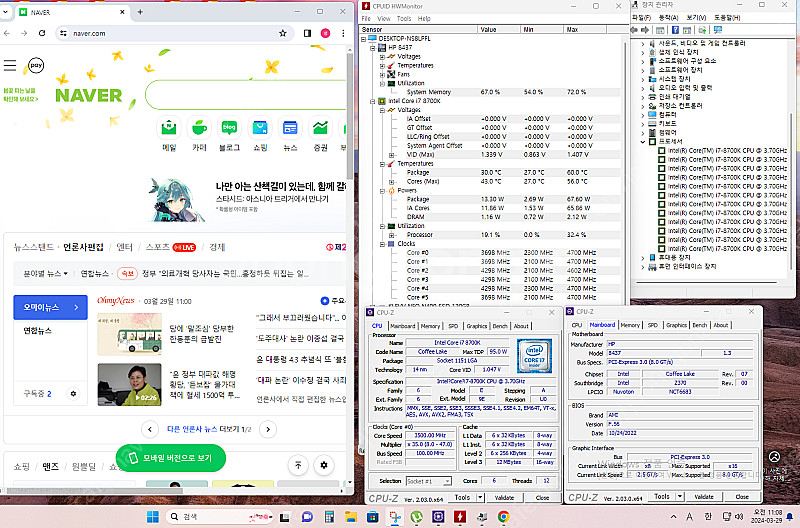This screenshot has width=800, height=528.
Task: Open Chrome three-dot menu
Action: (343, 33)
